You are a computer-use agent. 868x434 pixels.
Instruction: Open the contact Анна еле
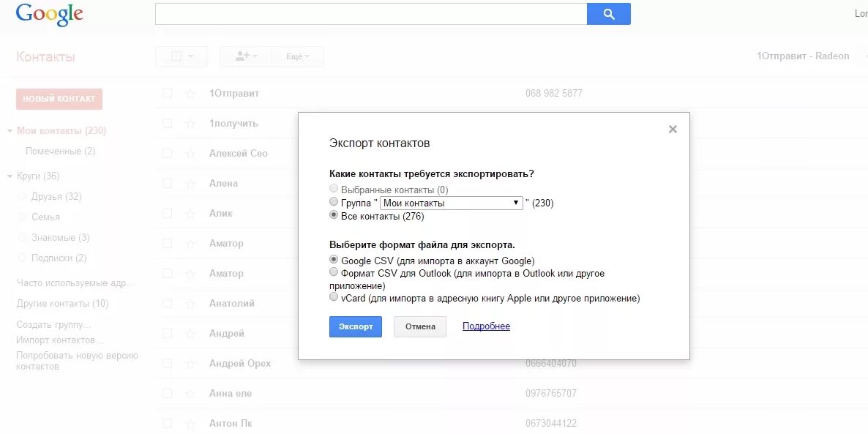[231, 394]
